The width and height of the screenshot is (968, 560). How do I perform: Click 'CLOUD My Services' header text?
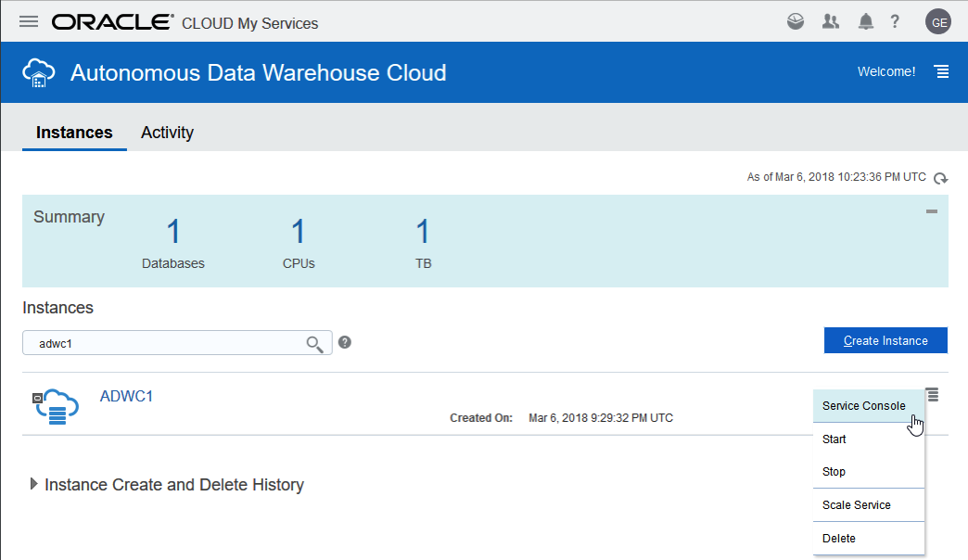(250, 23)
